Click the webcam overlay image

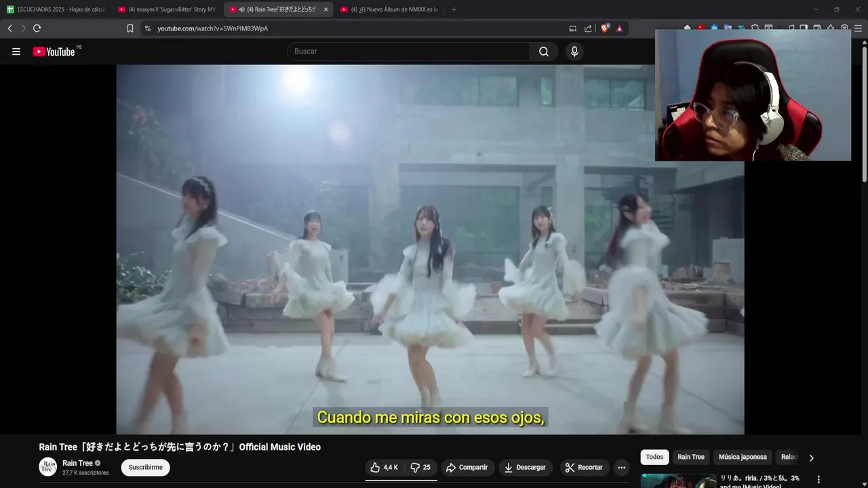point(753,95)
